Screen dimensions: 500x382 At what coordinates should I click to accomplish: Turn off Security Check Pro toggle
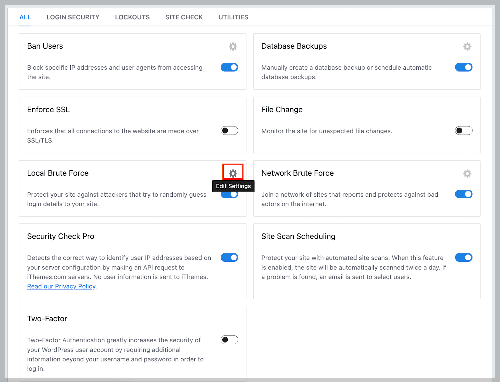[229, 257]
